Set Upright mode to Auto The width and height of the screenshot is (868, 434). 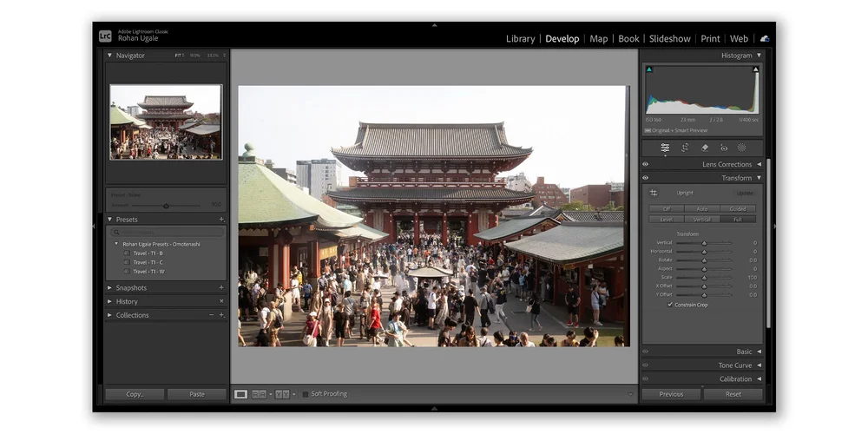coord(702,208)
